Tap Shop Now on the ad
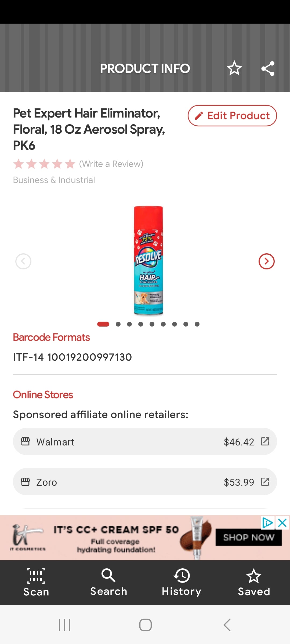 point(249,537)
